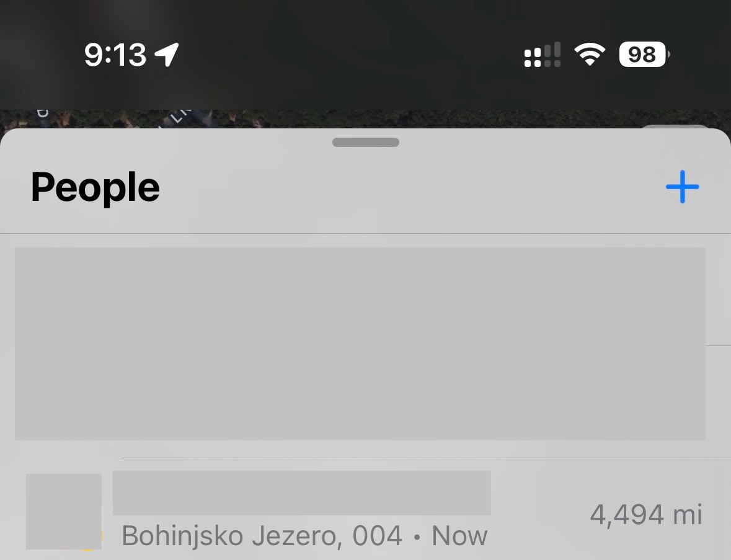731x560 pixels.
Task: Tap the battery indicator showing 98
Action: point(644,55)
